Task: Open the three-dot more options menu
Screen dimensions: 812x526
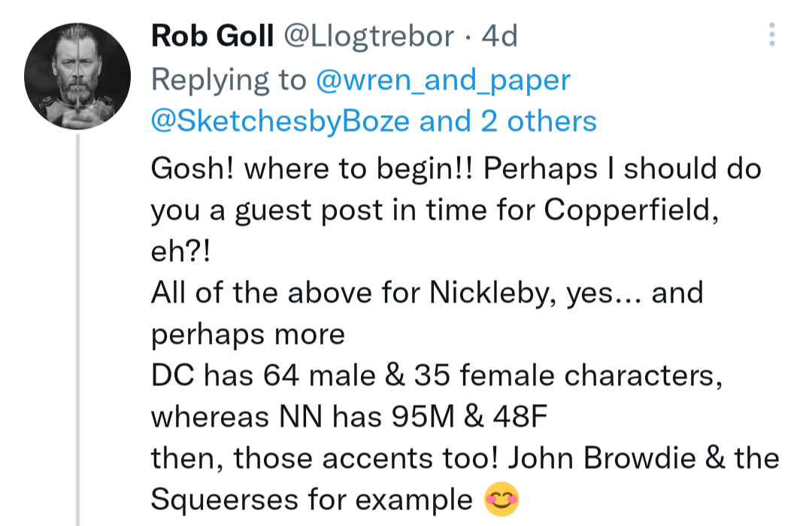Action: coord(771,35)
